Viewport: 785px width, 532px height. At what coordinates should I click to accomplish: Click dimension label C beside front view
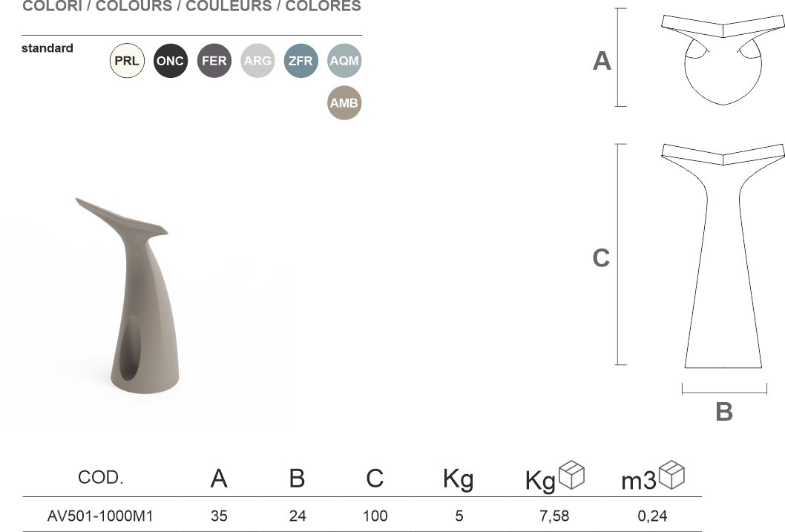(x=601, y=257)
